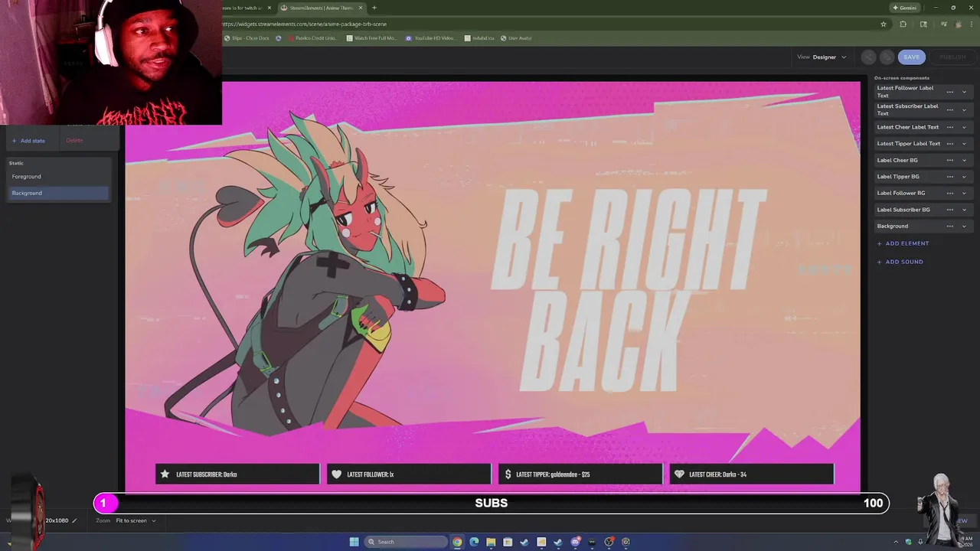Open the Fit to screen zoom dropdown
980x551 pixels.
tap(136, 520)
